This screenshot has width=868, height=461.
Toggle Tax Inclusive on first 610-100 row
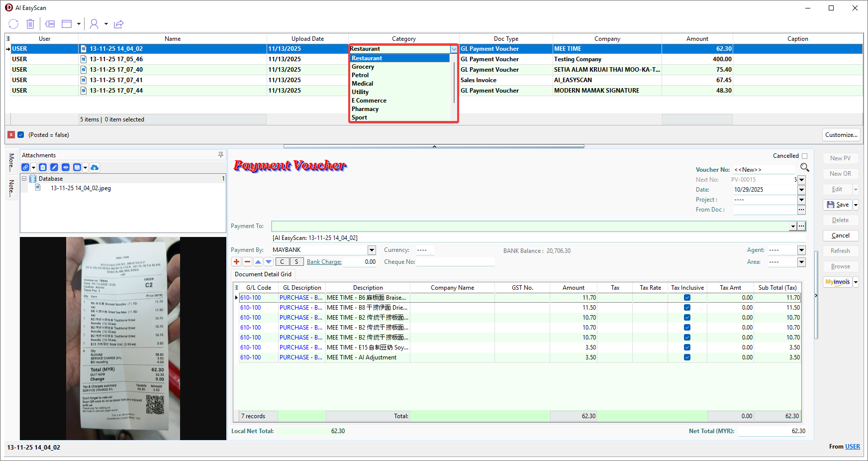click(x=687, y=298)
